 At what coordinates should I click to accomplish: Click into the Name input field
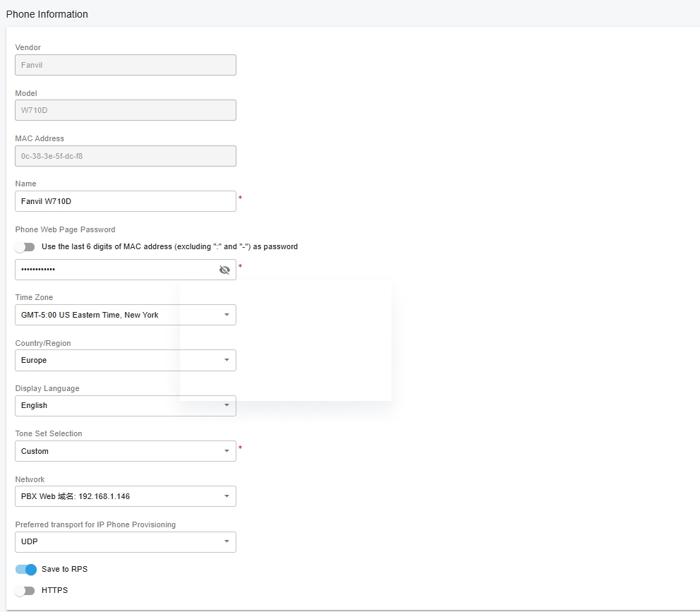[x=125, y=201]
